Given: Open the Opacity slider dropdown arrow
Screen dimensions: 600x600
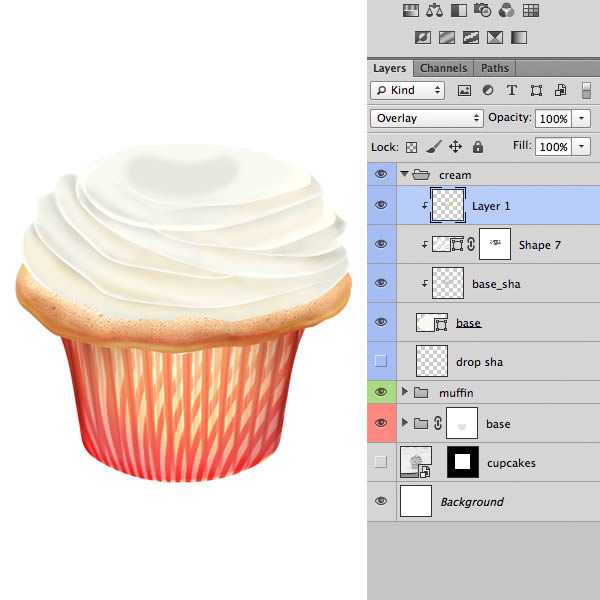Looking at the screenshot, I should click(583, 118).
